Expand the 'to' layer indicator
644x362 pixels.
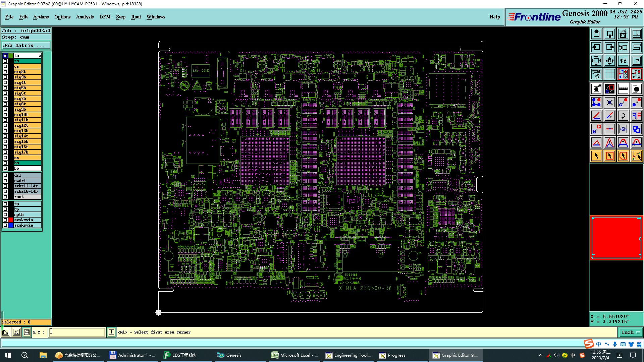point(40,56)
